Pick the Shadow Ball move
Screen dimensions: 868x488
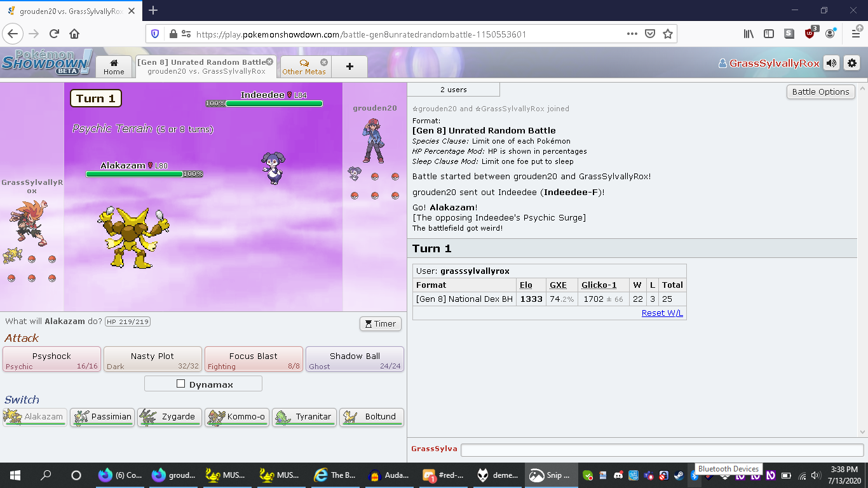355,360
